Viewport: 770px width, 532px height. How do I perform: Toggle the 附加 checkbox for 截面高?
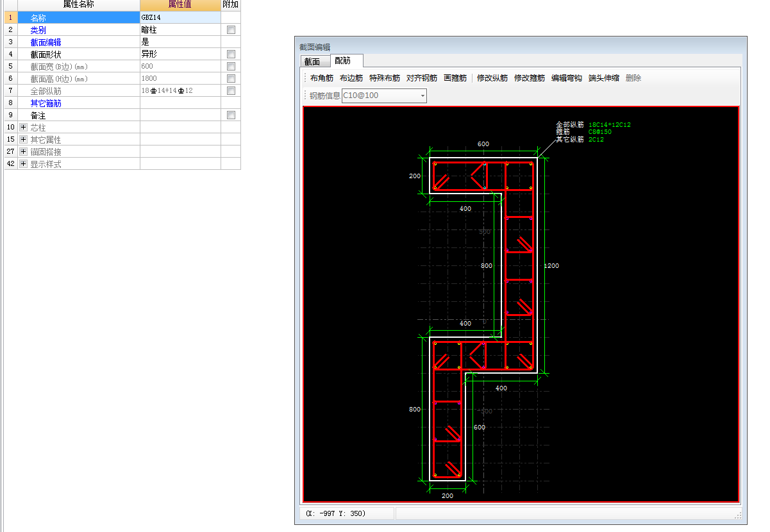[231, 78]
